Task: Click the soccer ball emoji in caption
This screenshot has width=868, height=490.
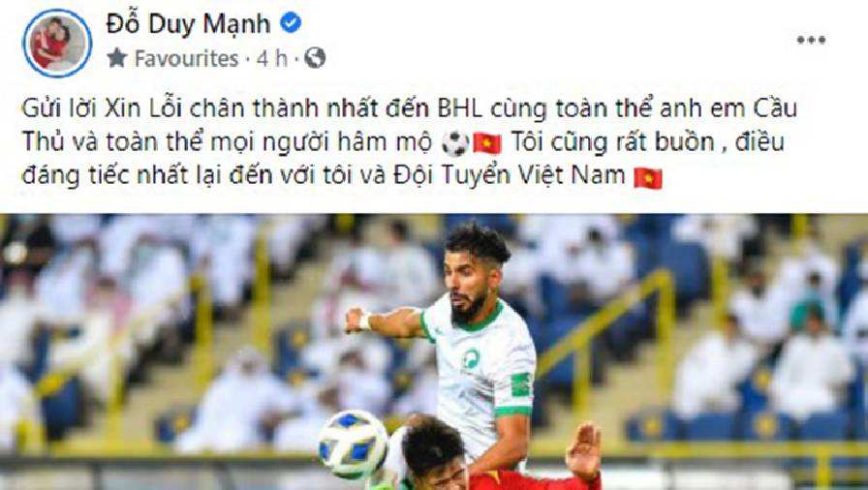Action: point(455,143)
